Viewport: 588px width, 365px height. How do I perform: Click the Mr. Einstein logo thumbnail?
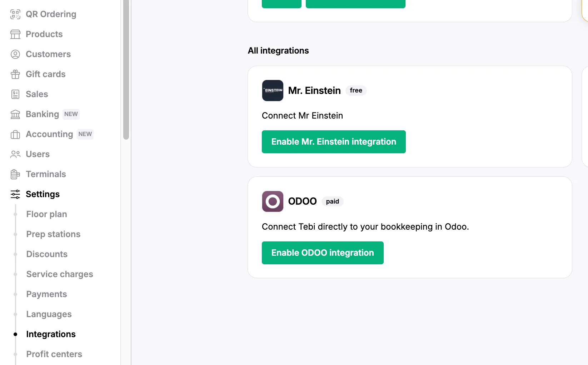tap(273, 91)
